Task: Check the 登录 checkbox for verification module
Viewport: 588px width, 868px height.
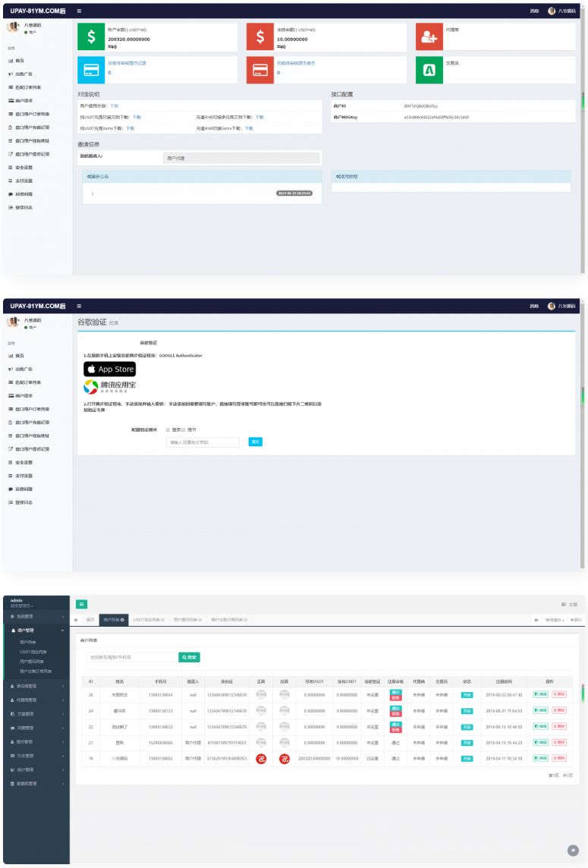Action: 168,429
